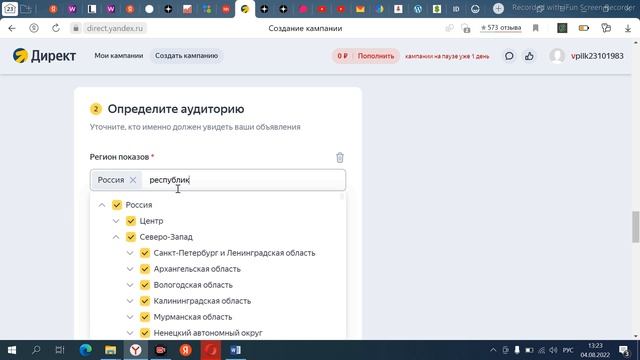
Task: Add a new browser tab with plus
Action: pos(498,9)
